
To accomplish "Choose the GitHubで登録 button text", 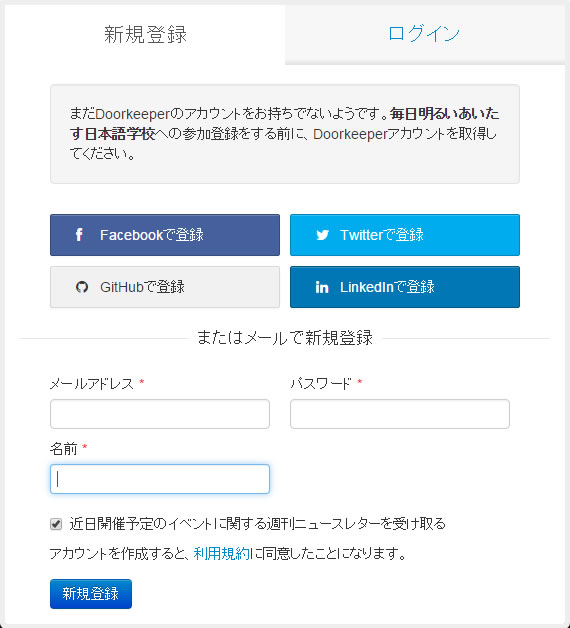I will click(x=142, y=287).
